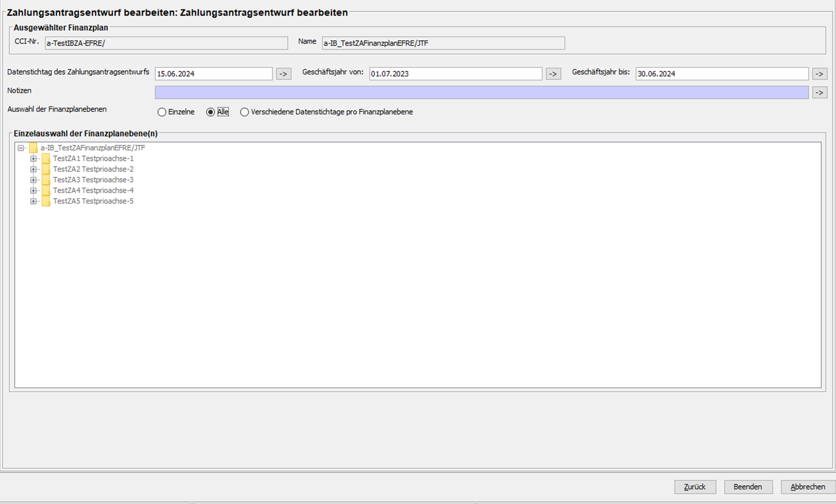Open arrow button next to Geschäftsjahr bis
This screenshot has width=836, height=504.
(x=820, y=74)
